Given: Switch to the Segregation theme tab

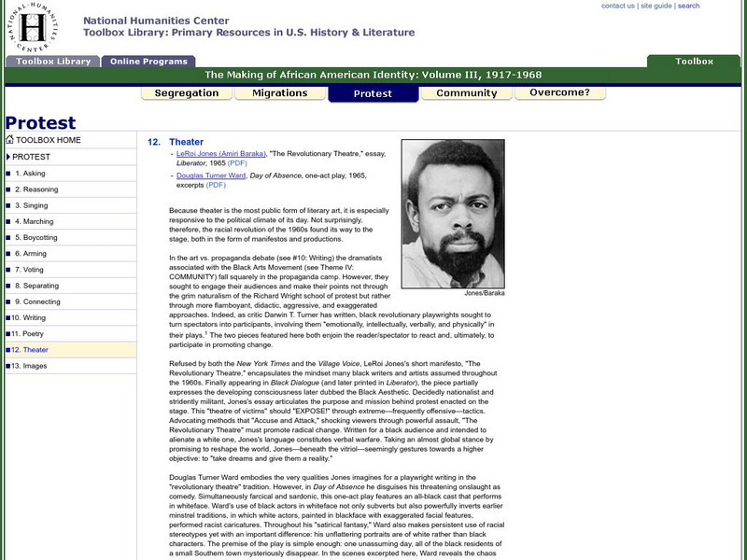Looking at the screenshot, I should coord(186,92).
